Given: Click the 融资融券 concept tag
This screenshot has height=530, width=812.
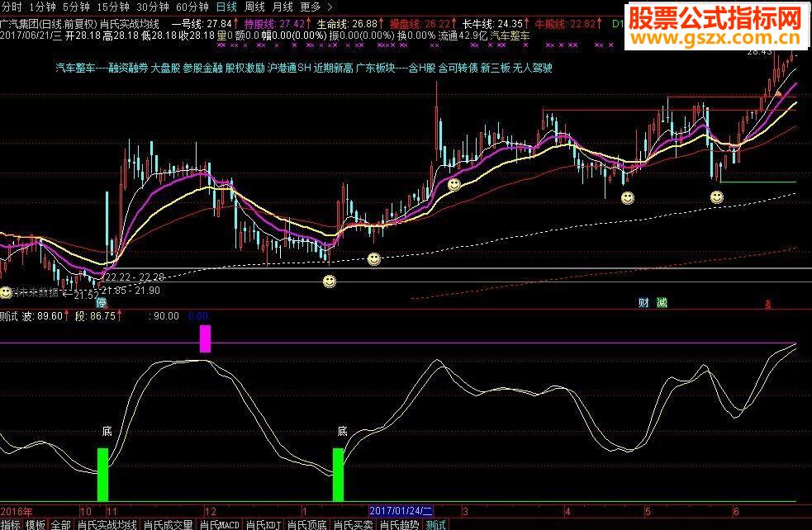Looking at the screenshot, I should pos(128,68).
